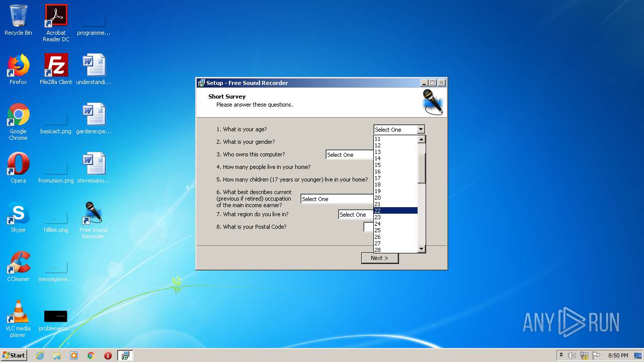
Task: Launch the Skype desktop shortcut
Action: (x=18, y=217)
